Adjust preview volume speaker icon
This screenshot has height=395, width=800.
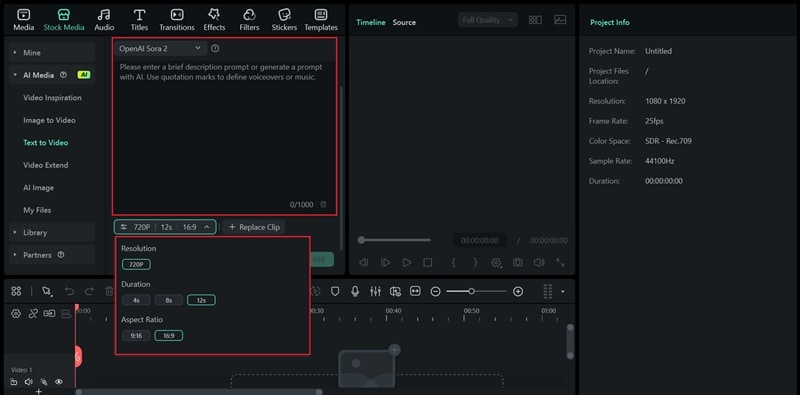pos(539,262)
